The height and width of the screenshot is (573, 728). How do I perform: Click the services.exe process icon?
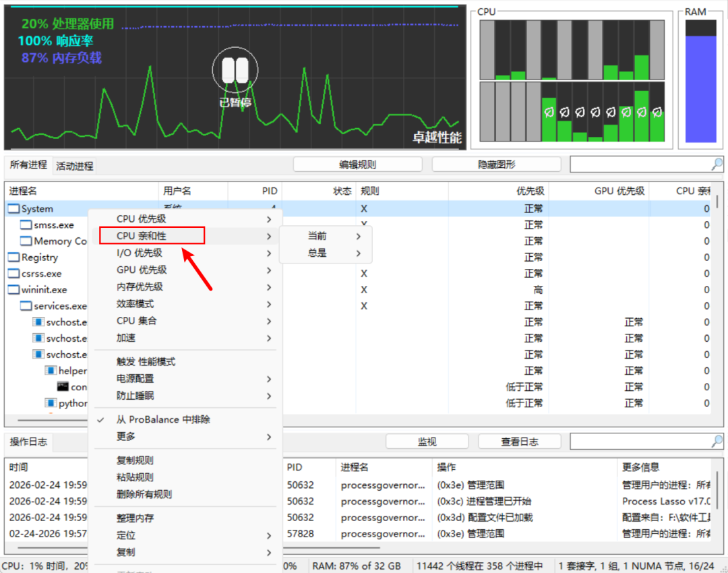(26, 306)
